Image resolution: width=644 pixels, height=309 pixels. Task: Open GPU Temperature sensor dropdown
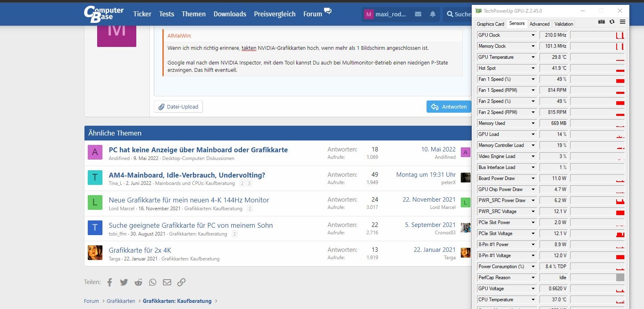[533, 57]
